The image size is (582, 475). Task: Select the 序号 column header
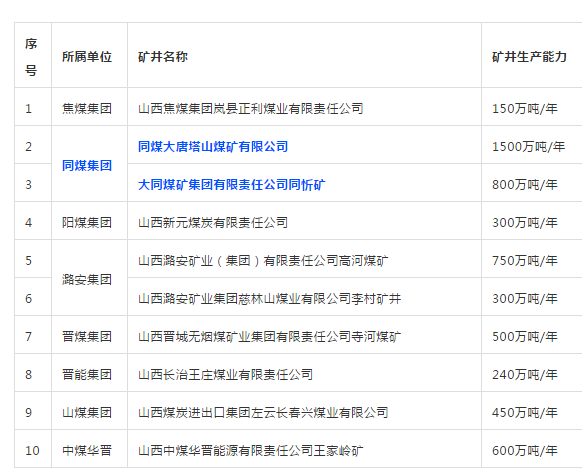tap(33, 55)
